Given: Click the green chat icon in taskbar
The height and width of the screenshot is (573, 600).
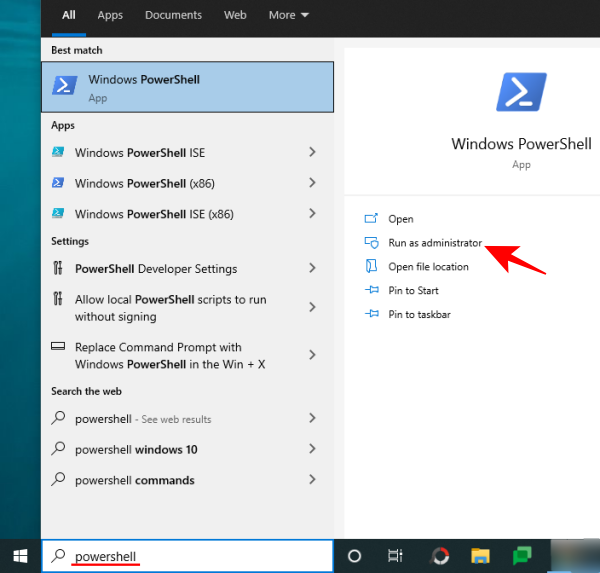Looking at the screenshot, I should (x=522, y=556).
